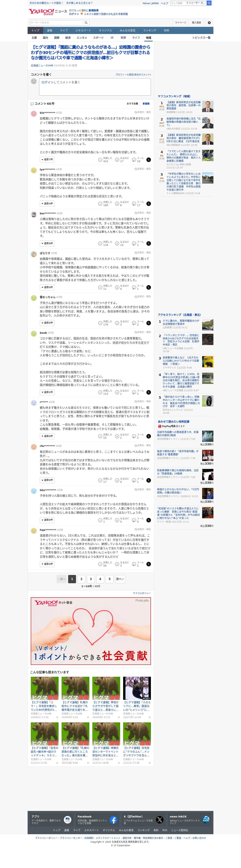
Task: Select the スポーツ category tab
Action: pyautogui.click(x=98, y=38)
